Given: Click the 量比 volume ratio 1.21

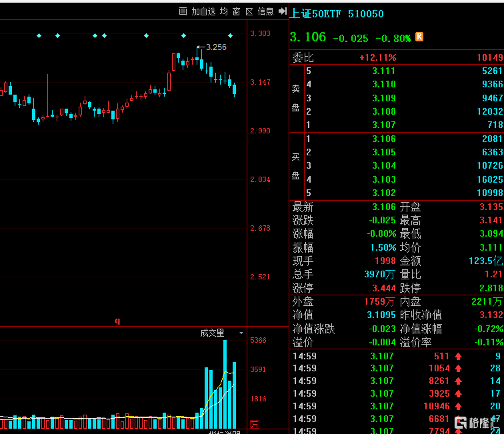Looking at the screenshot, I should (493, 274).
